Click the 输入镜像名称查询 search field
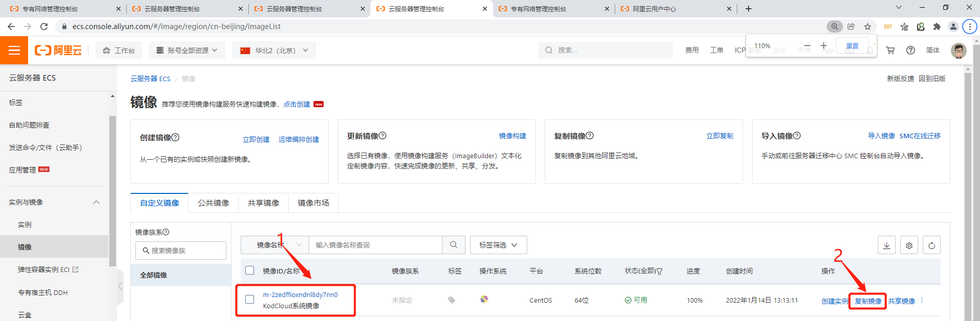Viewport: 980px width, 321px height. click(376, 245)
